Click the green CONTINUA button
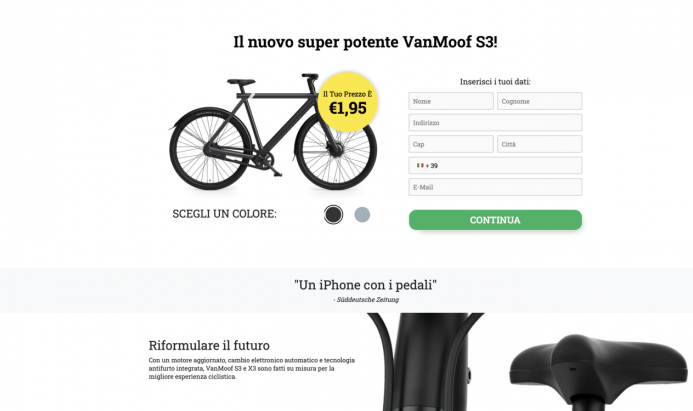This screenshot has width=693, height=411. click(495, 220)
